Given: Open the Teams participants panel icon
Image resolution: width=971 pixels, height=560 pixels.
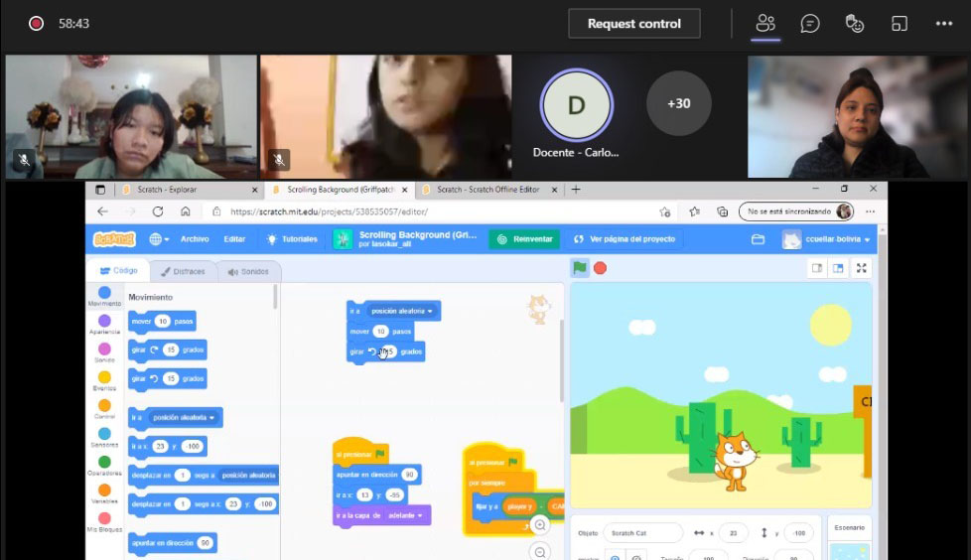Looking at the screenshot, I should coord(764,24).
